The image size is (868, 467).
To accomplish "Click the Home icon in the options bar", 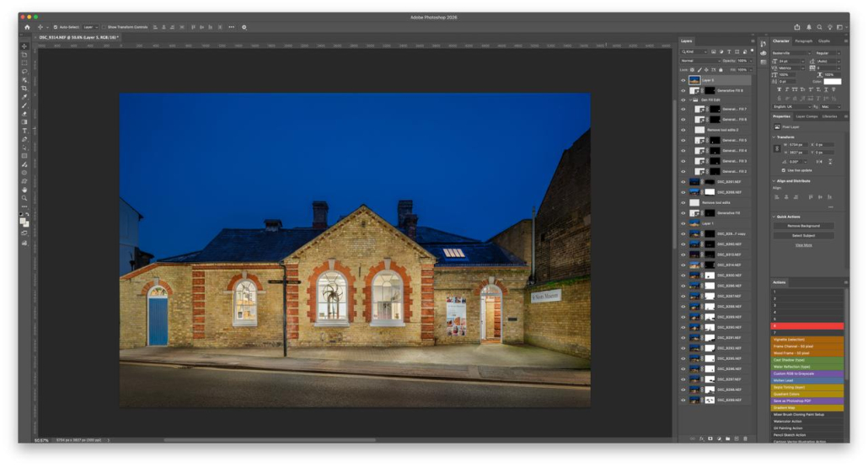I will click(27, 27).
